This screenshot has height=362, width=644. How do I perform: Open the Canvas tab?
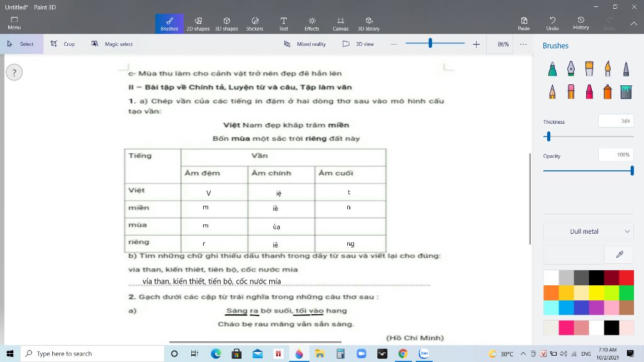[x=340, y=24]
